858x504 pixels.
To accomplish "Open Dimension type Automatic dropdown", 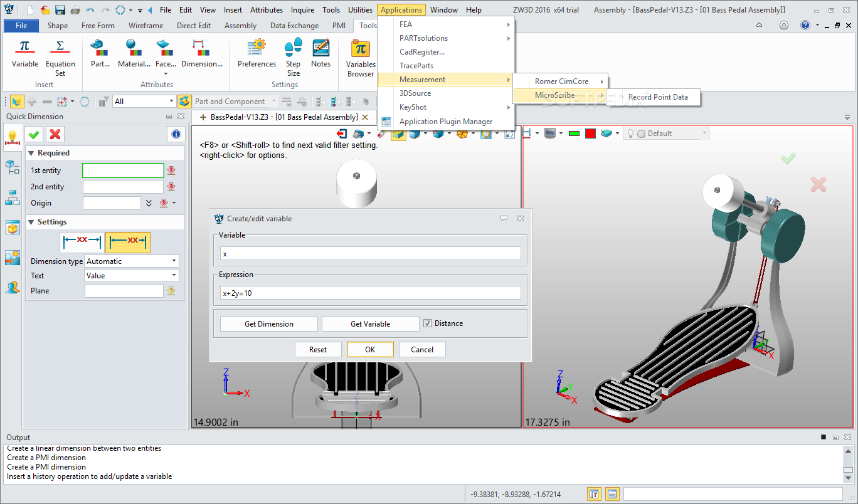I will [x=132, y=261].
